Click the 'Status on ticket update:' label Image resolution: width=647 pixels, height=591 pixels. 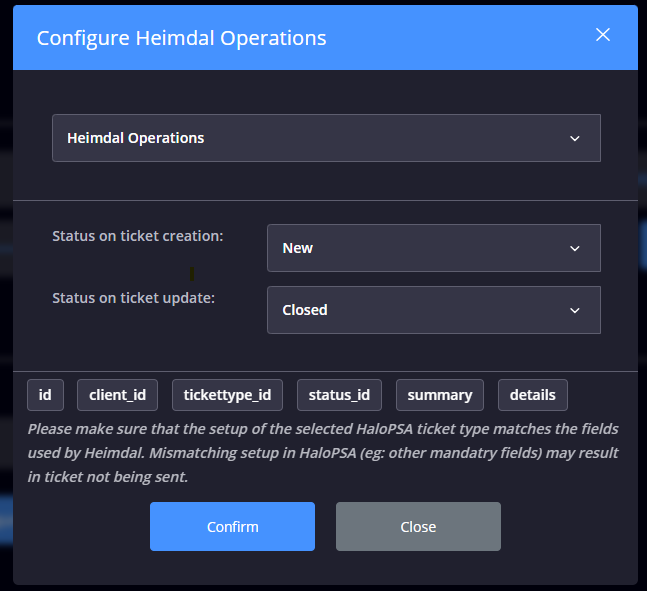(x=133, y=298)
